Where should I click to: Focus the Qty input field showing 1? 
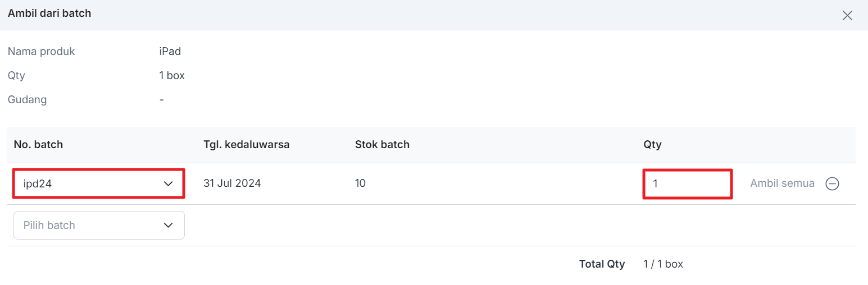pos(687,183)
